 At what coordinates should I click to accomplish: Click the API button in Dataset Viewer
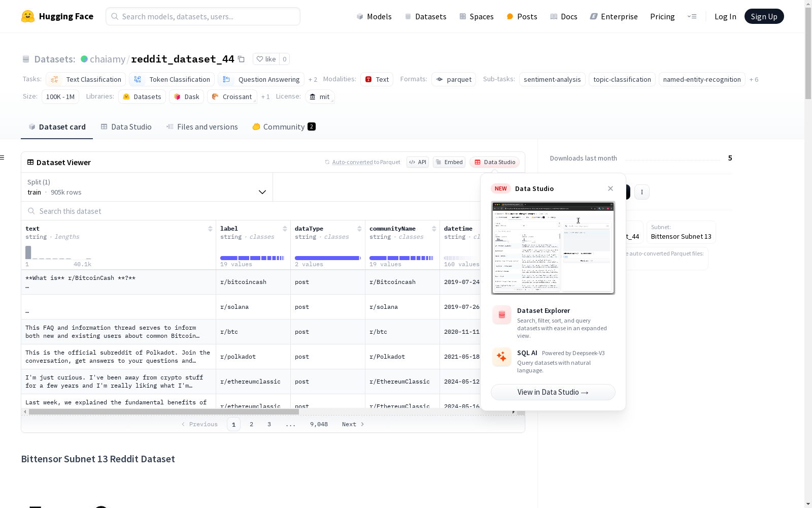click(418, 162)
